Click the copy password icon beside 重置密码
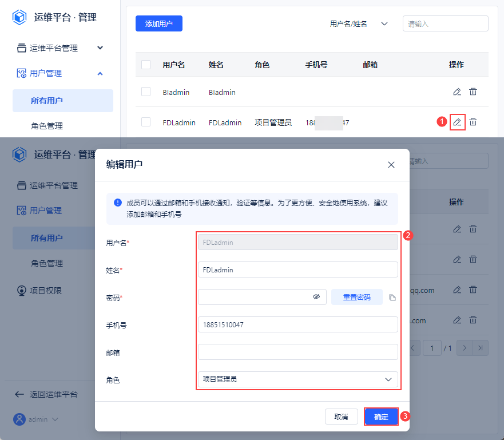This screenshot has width=504, height=440. click(392, 298)
